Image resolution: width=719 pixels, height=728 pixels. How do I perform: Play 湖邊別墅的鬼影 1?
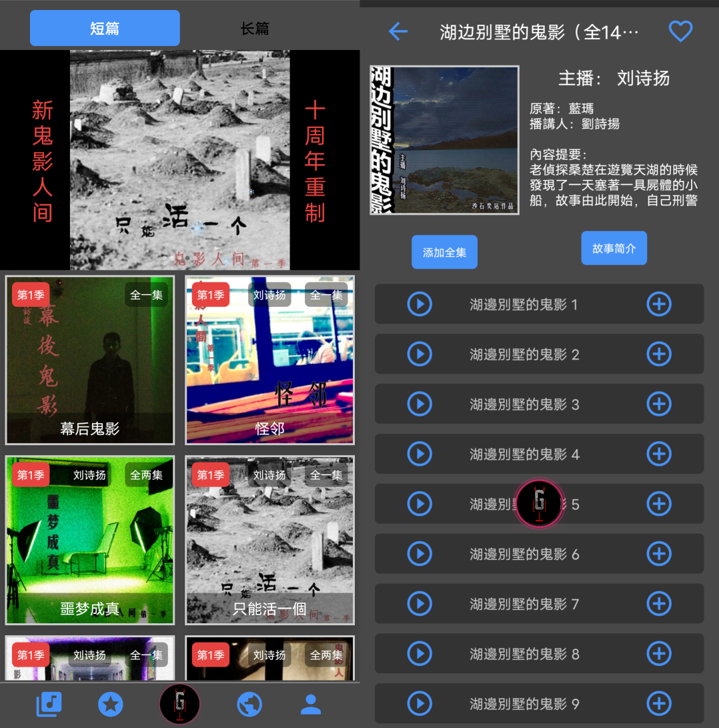420,304
